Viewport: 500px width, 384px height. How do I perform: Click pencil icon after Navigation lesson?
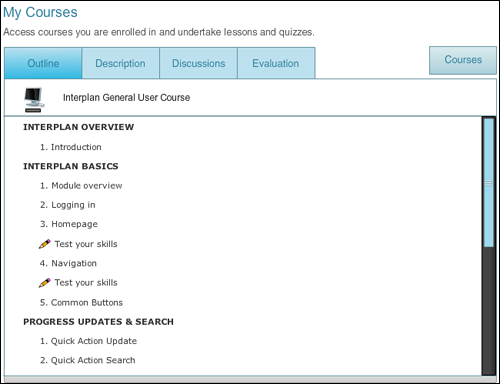[x=44, y=283]
